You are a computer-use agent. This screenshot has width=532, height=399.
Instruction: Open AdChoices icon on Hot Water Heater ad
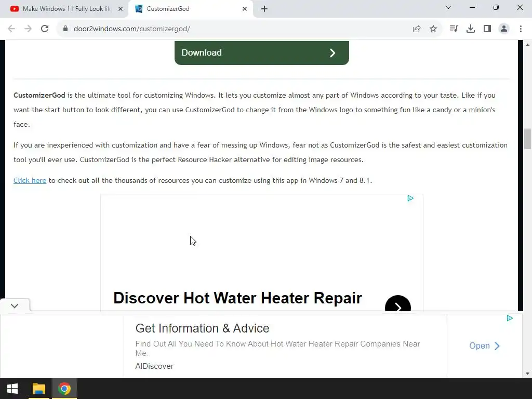410,198
